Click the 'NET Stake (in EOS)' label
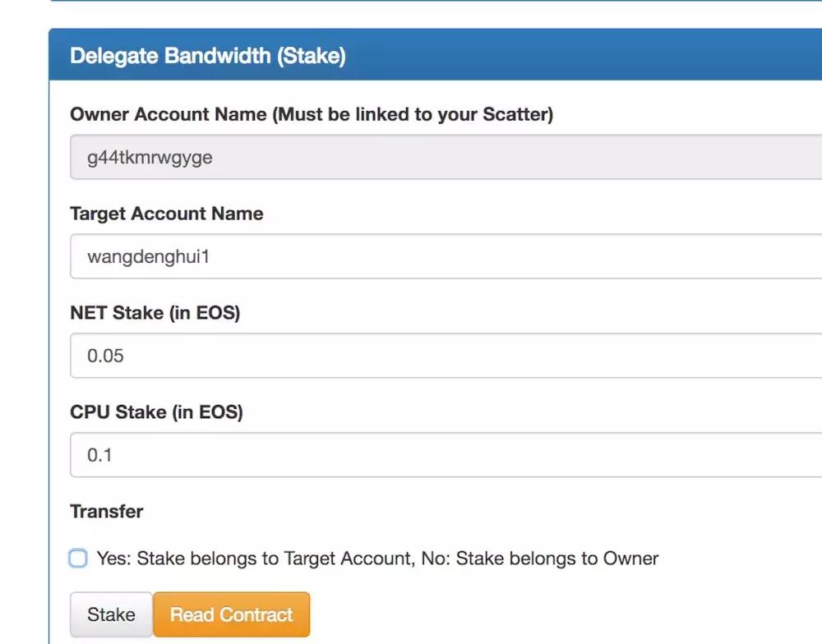 coord(155,313)
